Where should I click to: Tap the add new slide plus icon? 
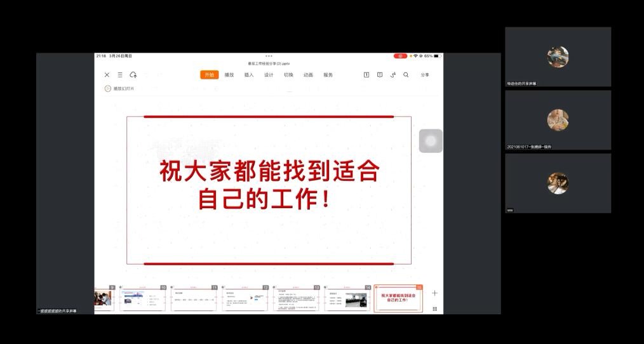click(x=434, y=293)
